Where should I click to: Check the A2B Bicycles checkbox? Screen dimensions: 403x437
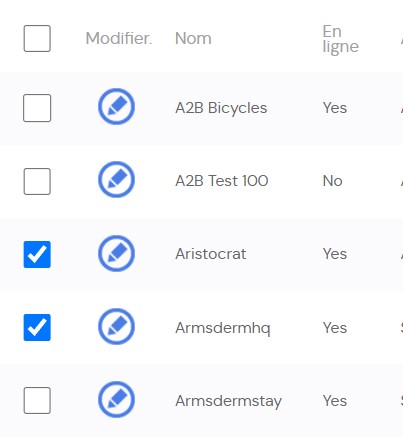point(37,108)
